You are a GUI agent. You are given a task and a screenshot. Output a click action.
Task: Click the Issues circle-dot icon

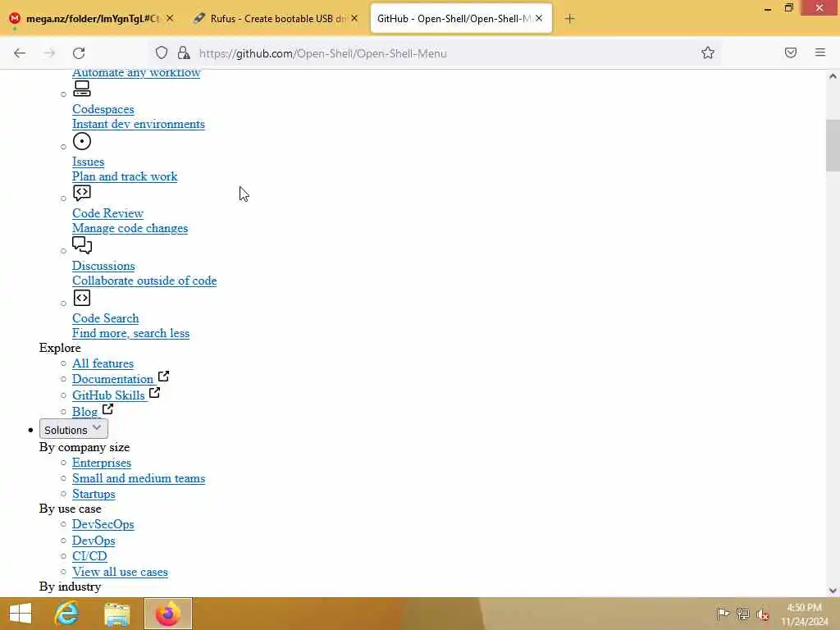coord(82,141)
